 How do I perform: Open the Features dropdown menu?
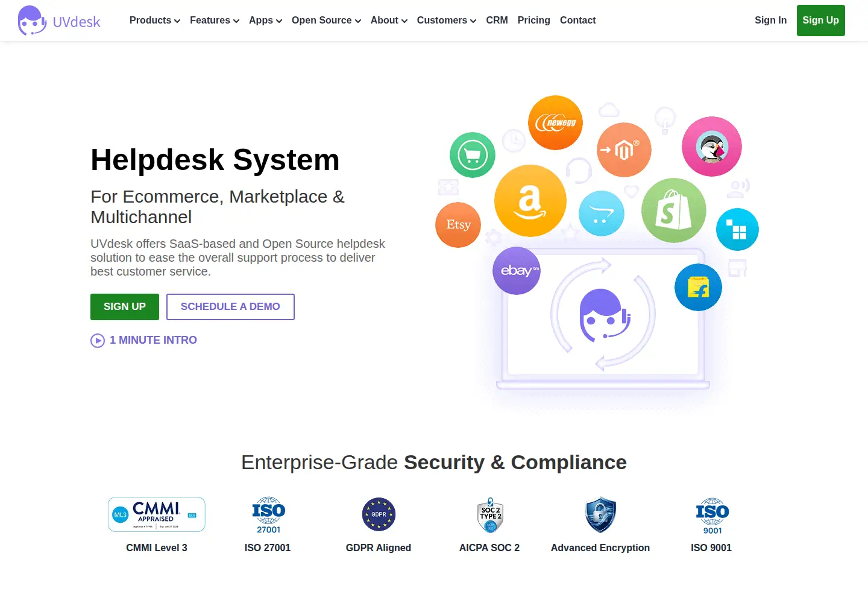(x=215, y=21)
